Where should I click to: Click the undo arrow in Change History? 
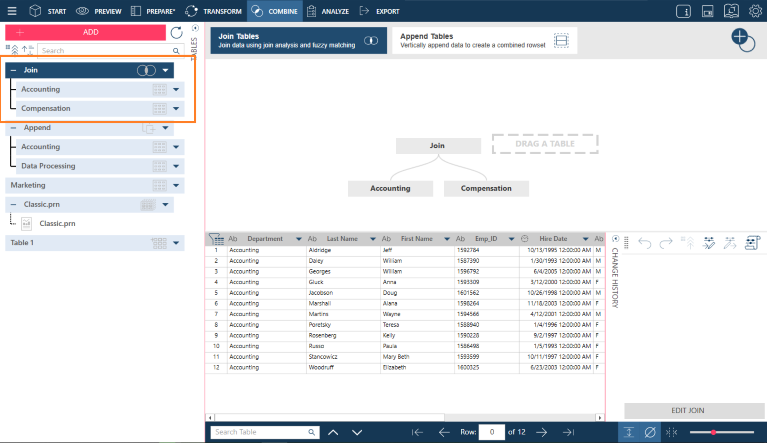pyautogui.click(x=645, y=243)
